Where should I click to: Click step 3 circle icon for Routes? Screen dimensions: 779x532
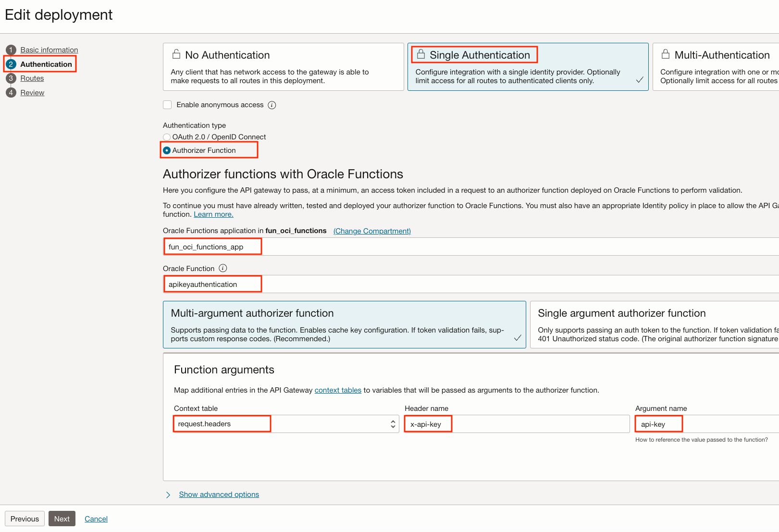pos(11,78)
